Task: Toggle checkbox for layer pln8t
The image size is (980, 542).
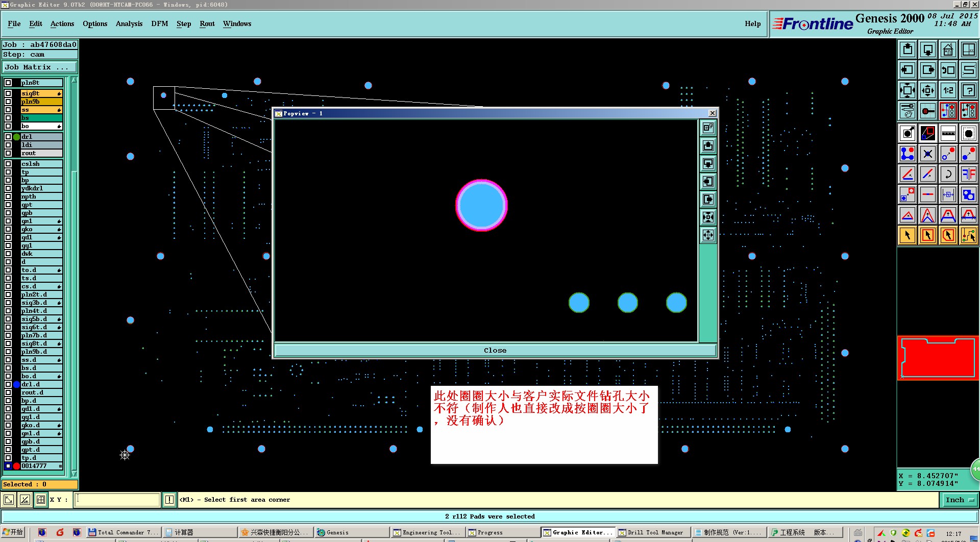Action: [8, 83]
